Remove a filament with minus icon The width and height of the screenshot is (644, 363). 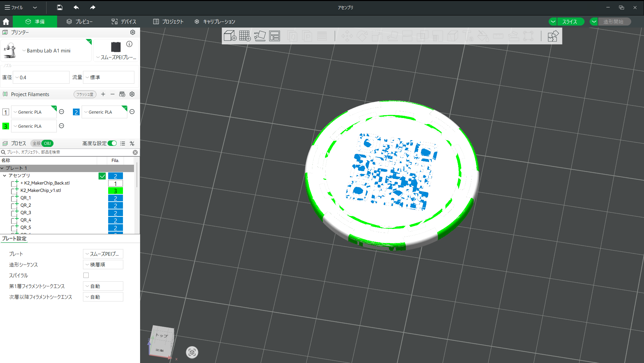pyautogui.click(x=113, y=94)
